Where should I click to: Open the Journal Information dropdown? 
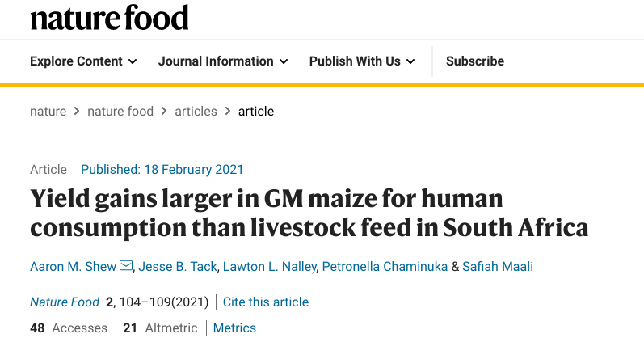click(223, 61)
